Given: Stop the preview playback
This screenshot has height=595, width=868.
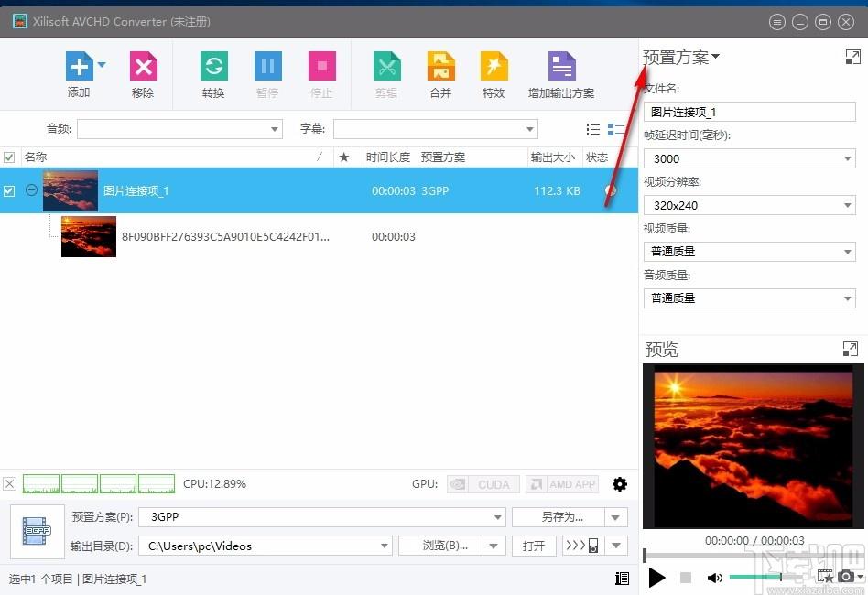Looking at the screenshot, I should 685,578.
